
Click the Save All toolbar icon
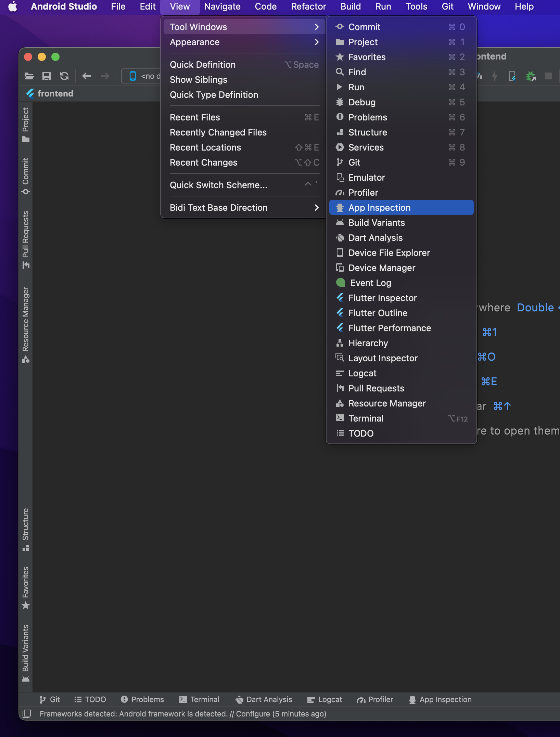[47, 76]
